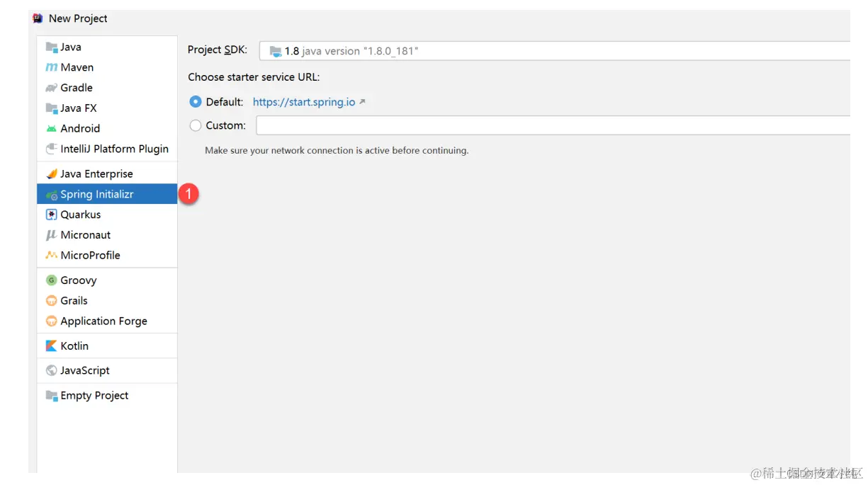Click the Java FX folder icon
Screen dimensions: 868x485
(51, 108)
